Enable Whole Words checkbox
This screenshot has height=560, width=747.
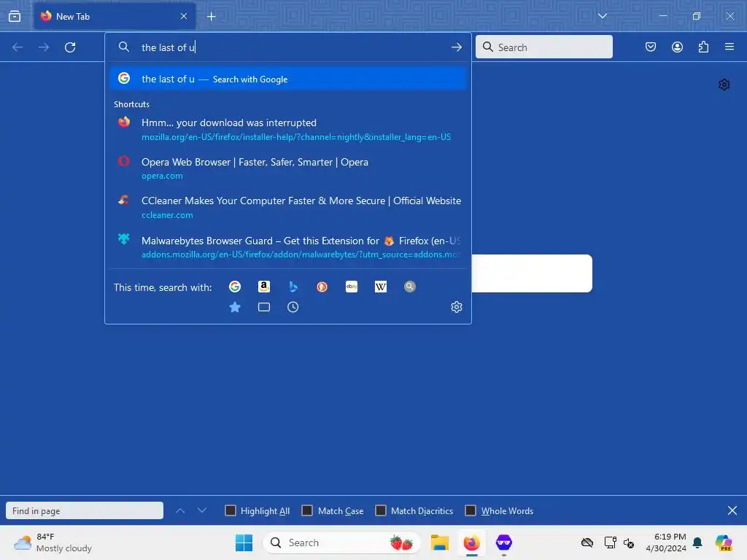[471, 511]
